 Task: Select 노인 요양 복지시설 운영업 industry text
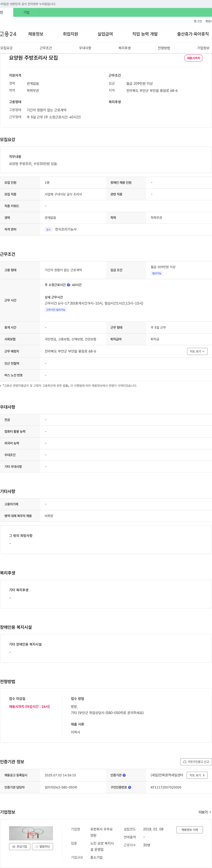(x=102, y=846)
